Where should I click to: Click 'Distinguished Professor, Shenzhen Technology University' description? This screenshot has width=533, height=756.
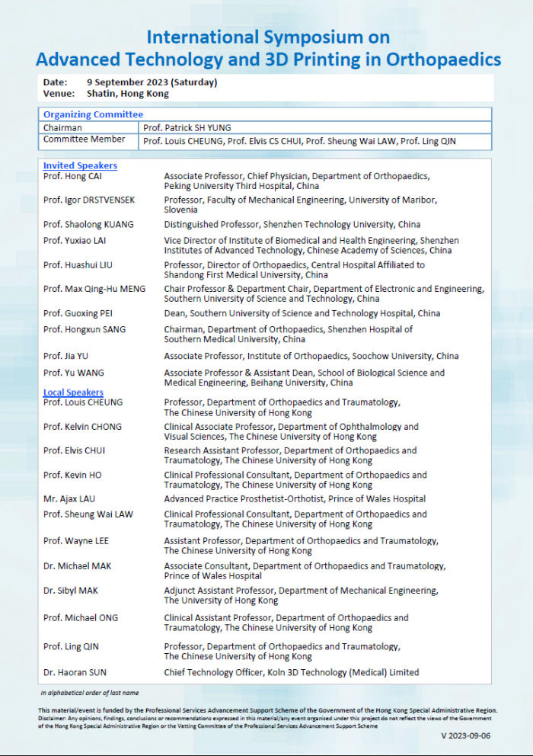(292, 225)
